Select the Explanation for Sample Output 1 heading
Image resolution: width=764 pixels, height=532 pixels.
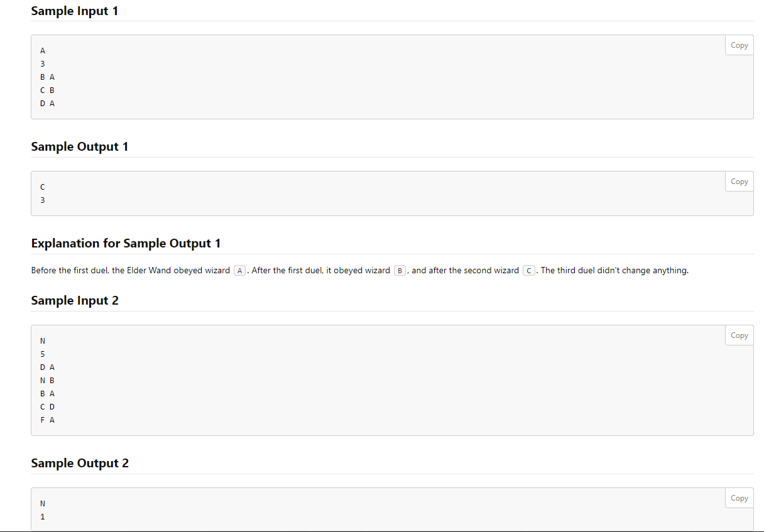[x=126, y=243]
